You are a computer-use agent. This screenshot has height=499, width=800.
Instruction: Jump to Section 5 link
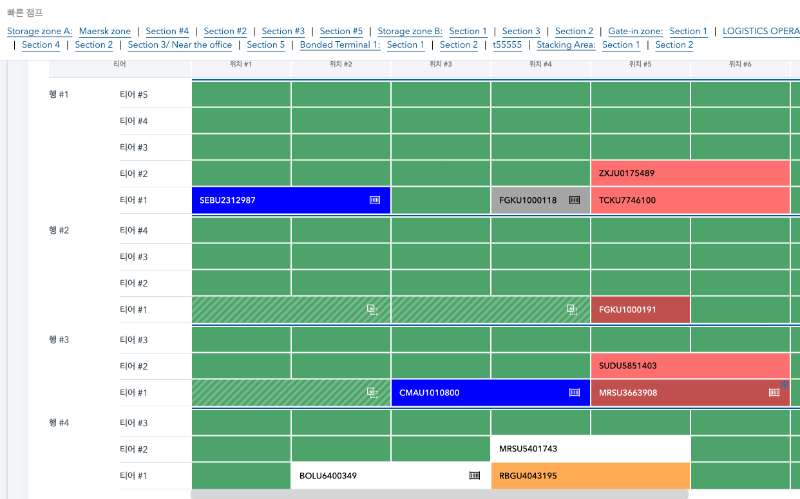266,45
